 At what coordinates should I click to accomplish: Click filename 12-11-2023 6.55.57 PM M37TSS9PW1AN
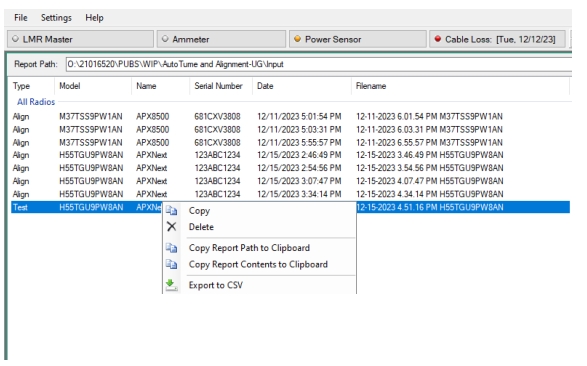pos(429,143)
